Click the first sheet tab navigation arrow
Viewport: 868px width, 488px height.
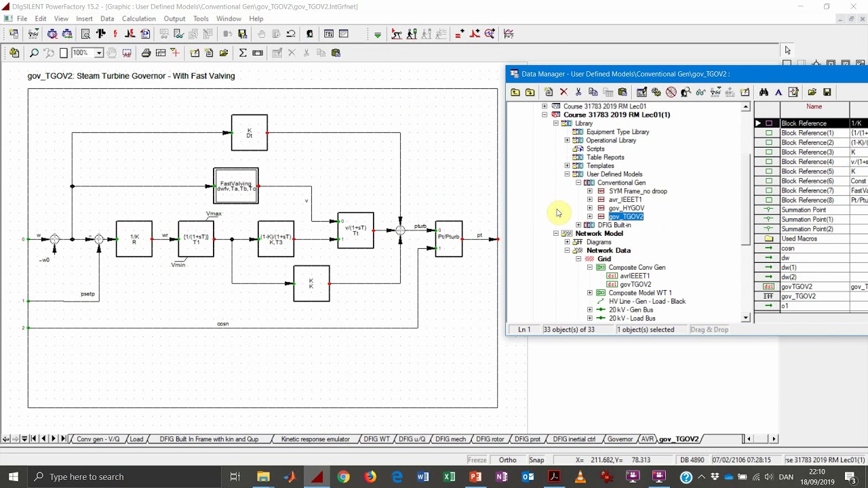33,439
